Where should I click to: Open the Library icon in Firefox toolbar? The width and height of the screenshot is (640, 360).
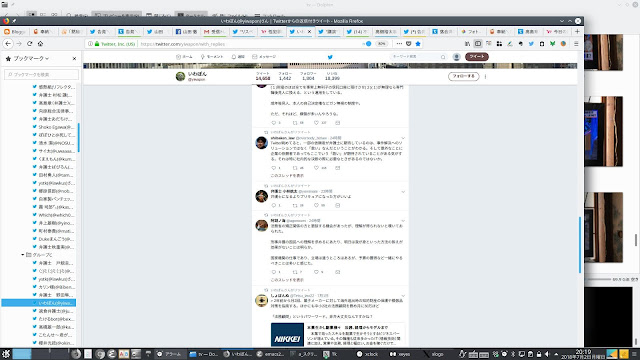point(467,44)
